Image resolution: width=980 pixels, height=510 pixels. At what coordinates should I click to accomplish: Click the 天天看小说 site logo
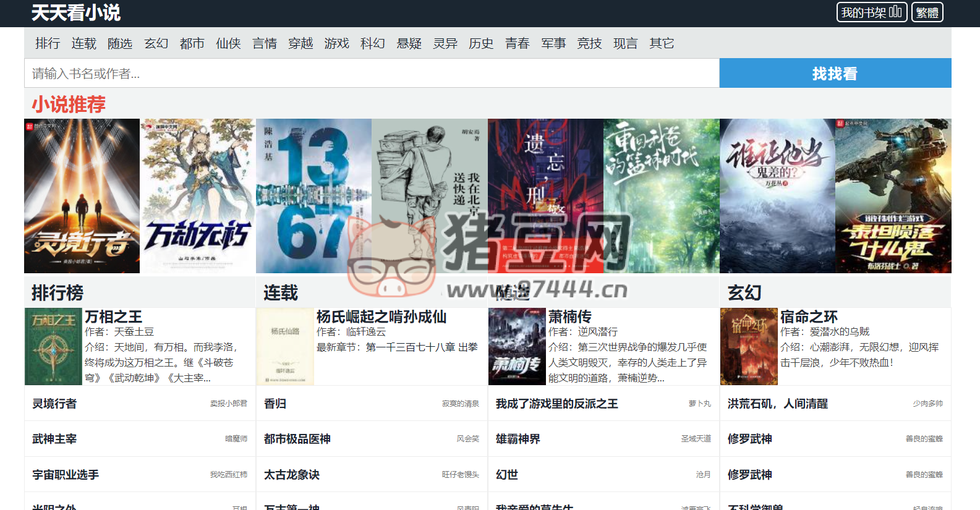coord(76,12)
